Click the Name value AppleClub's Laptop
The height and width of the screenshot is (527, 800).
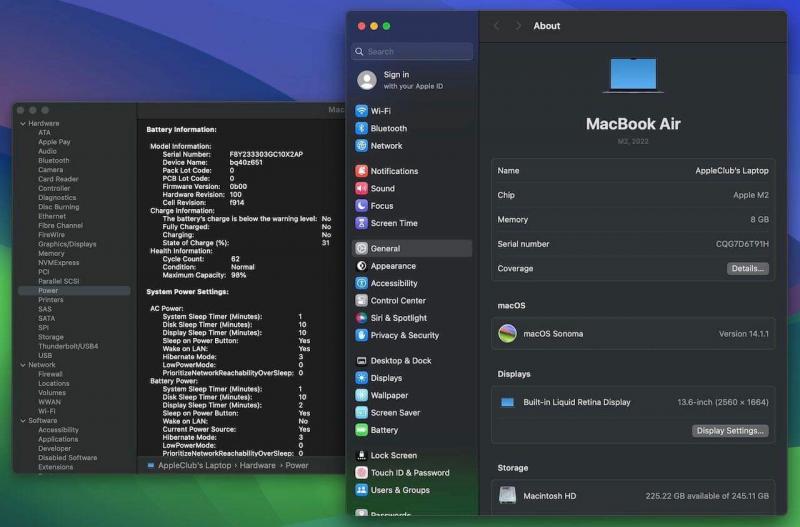click(732, 171)
